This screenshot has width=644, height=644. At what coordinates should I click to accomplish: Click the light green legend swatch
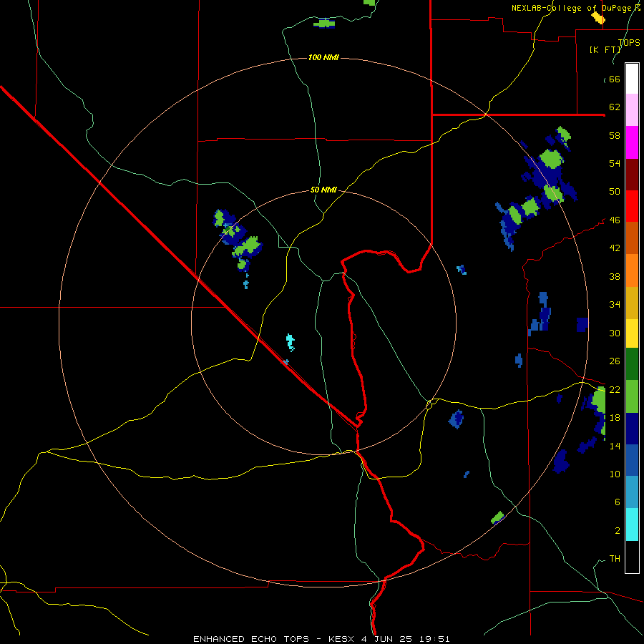click(x=632, y=396)
